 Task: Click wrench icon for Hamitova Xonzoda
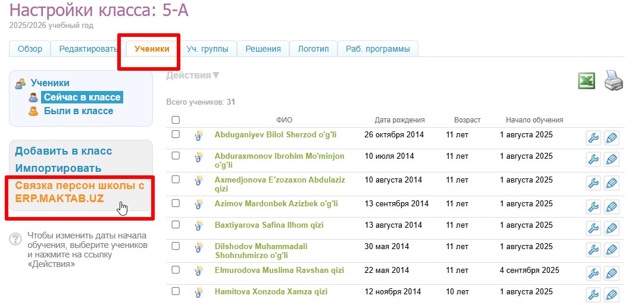point(593,295)
